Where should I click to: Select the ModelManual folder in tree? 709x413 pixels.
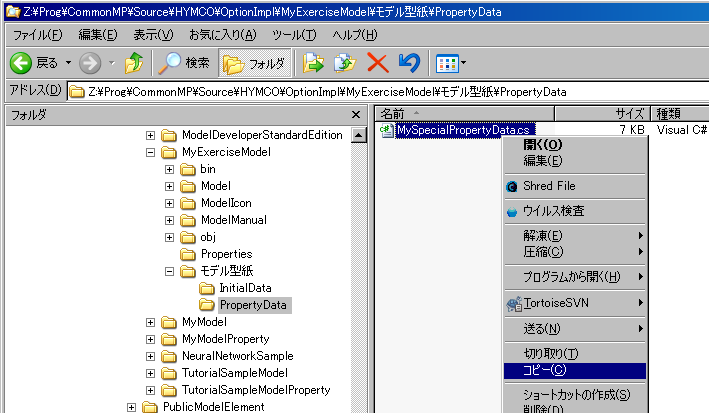(x=234, y=220)
